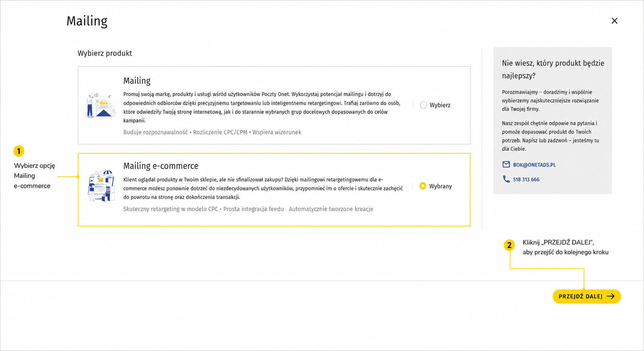This screenshot has width=644, height=351.
Task: Click the Mailing e-commerce card title
Action: (161, 166)
